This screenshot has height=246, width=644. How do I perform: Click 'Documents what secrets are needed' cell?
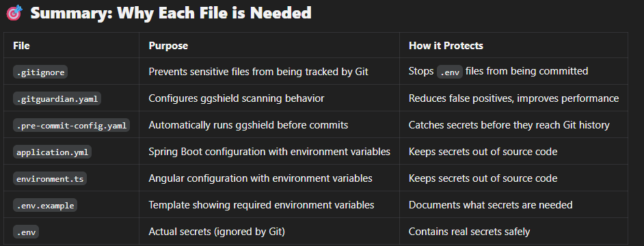tap(490, 205)
